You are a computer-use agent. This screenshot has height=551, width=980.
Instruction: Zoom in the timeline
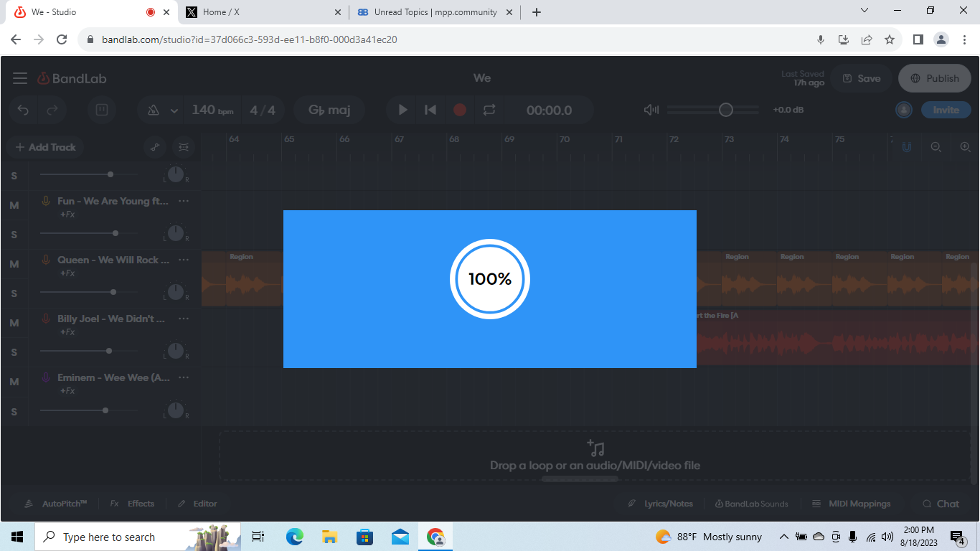(965, 147)
